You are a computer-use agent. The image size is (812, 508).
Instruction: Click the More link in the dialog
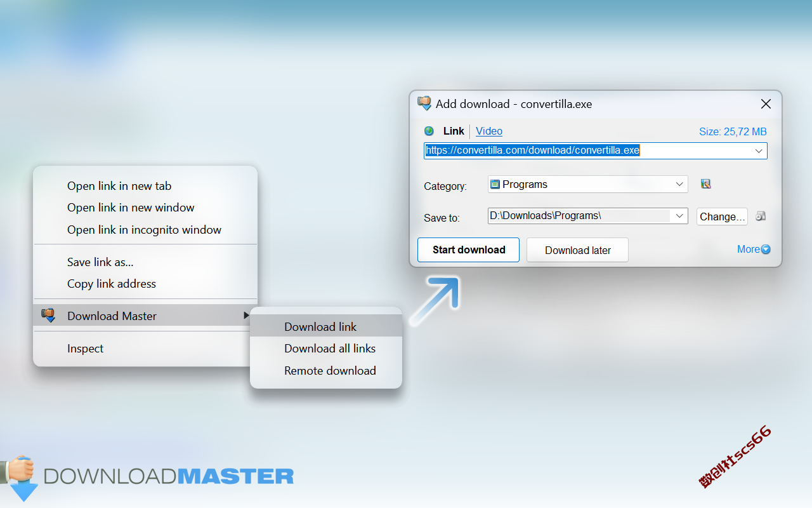point(749,250)
